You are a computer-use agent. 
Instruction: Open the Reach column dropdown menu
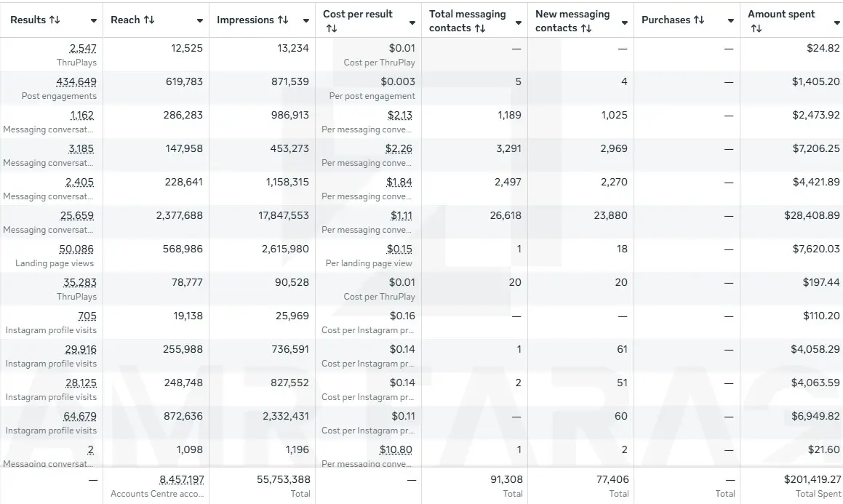200,21
